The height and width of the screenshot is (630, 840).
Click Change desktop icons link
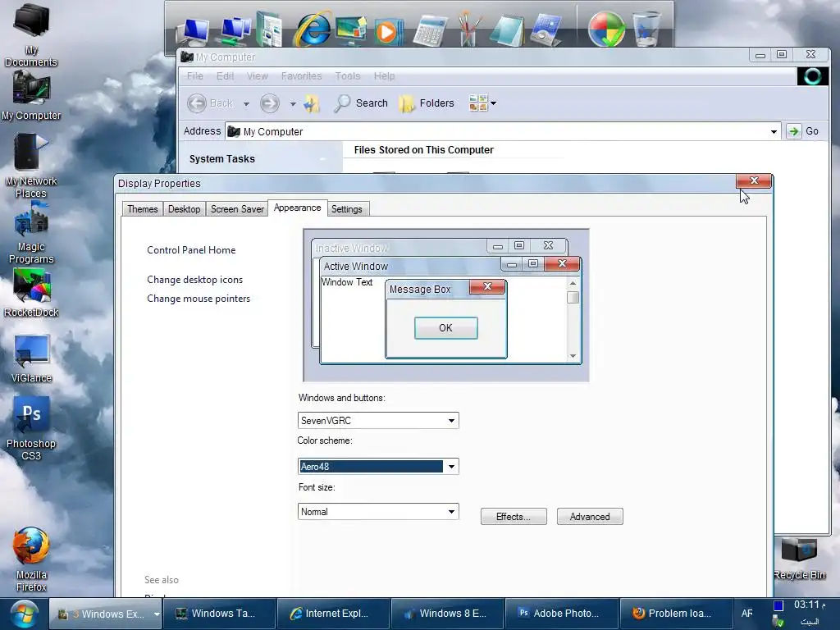195,280
